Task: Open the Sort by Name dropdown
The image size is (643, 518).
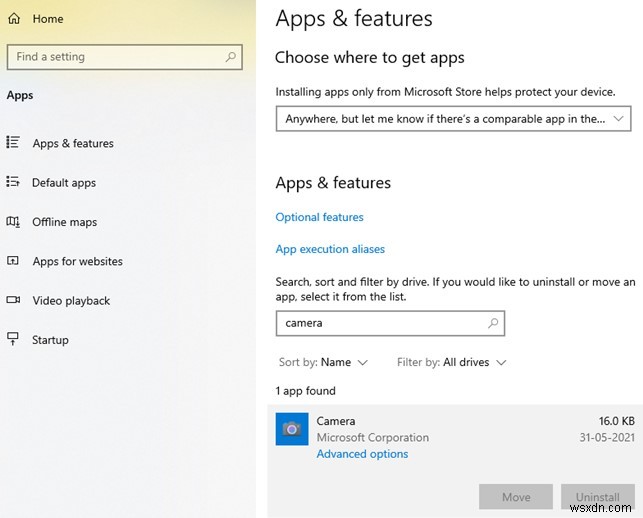Action: point(323,362)
